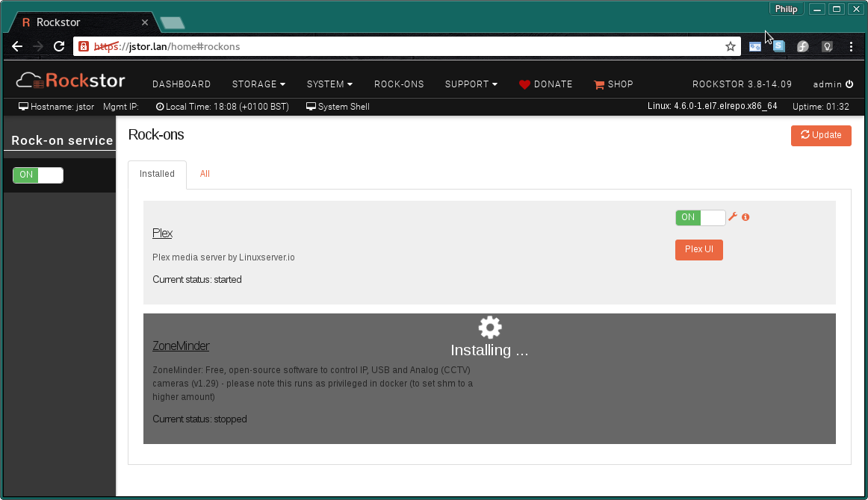
Task: Click 'Plex media server by Linuxserver.io' text
Action: 223,257
